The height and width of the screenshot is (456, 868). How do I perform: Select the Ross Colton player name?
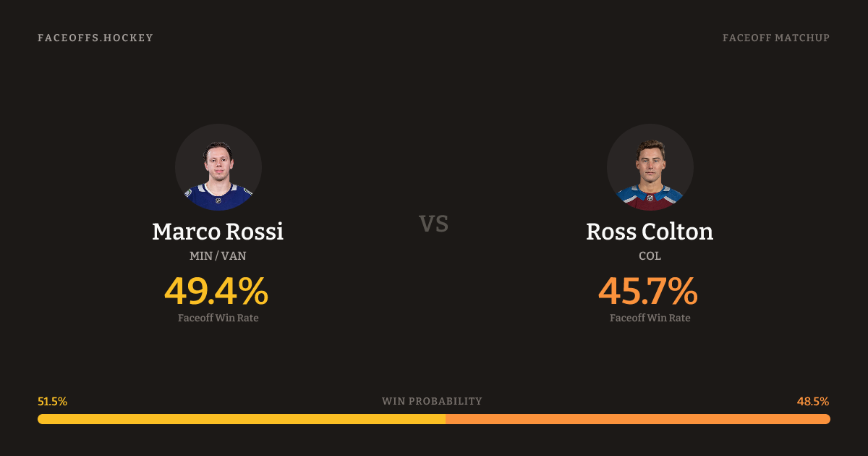point(650,232)
